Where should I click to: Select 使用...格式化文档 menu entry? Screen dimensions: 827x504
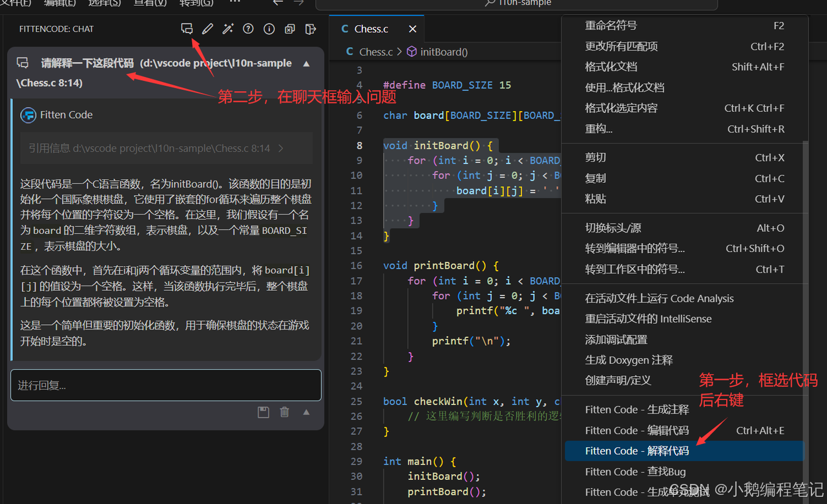pos(685,87)
